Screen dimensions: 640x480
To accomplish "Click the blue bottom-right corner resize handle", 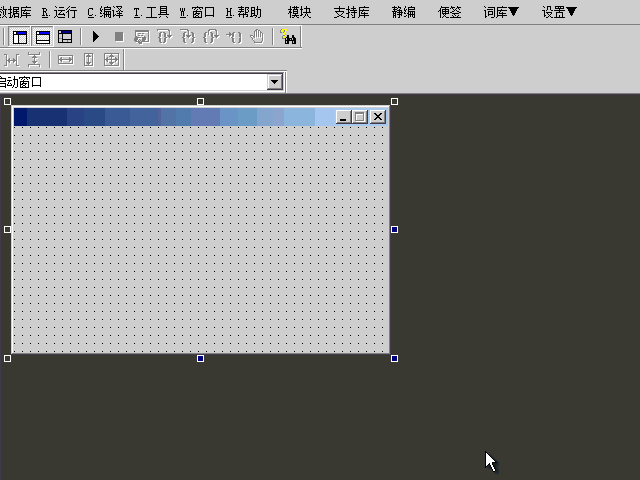I will [394, 358].
